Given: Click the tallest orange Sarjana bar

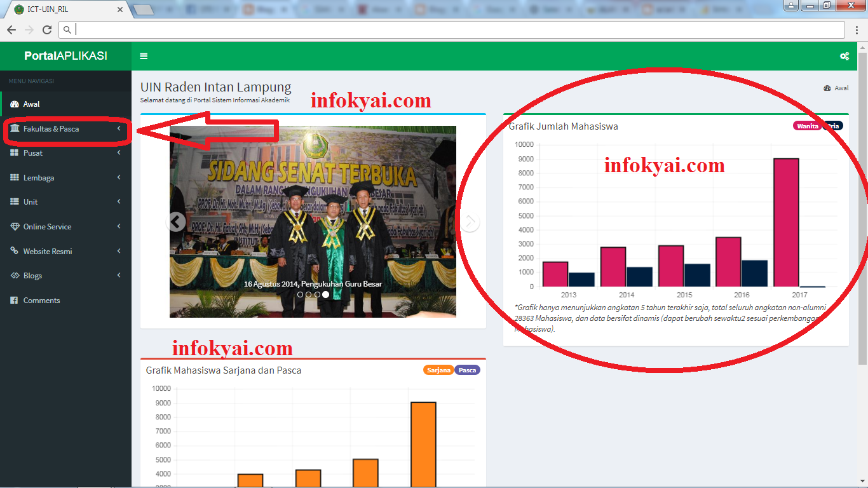Looking at the screenshot, I should (x=423, y=445).
